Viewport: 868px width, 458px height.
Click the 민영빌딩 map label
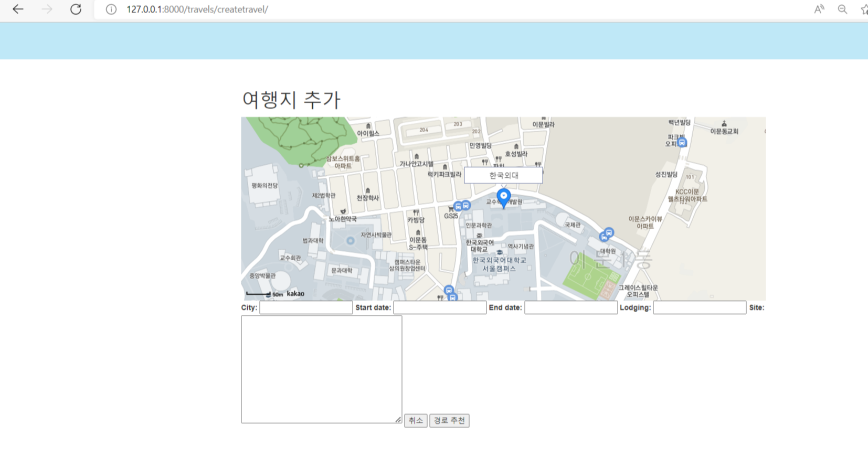[x=480, y=145]
